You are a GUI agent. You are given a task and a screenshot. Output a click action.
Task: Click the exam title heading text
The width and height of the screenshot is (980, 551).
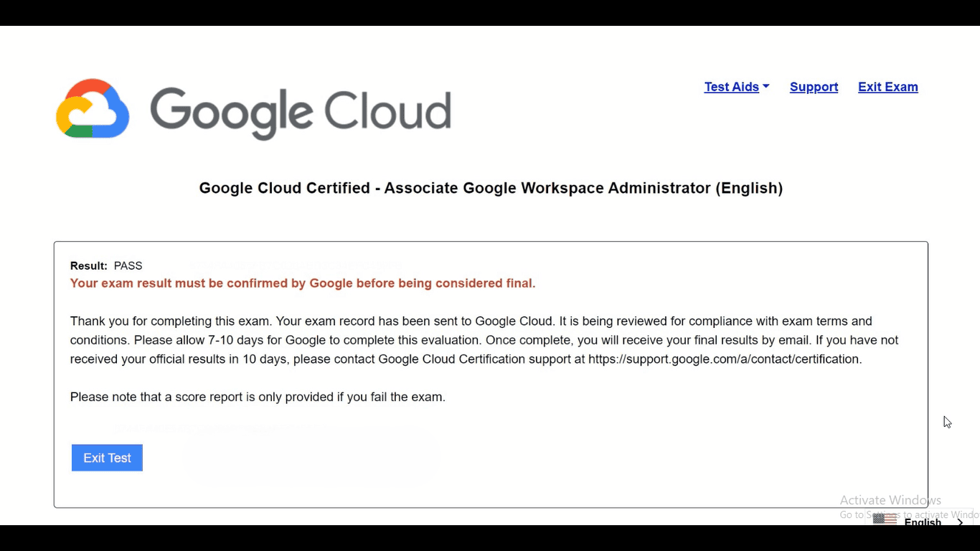point(491,188)
